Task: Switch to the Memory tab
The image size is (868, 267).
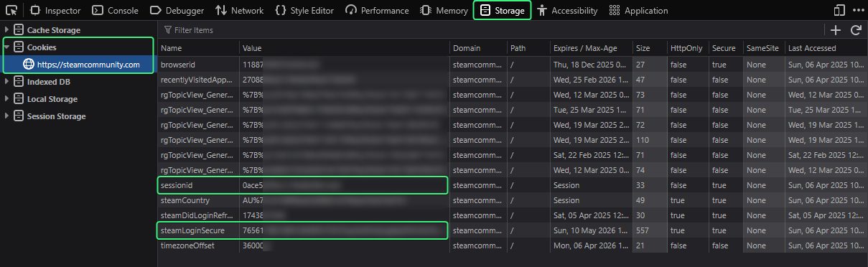Action: (x=444, y=11)
